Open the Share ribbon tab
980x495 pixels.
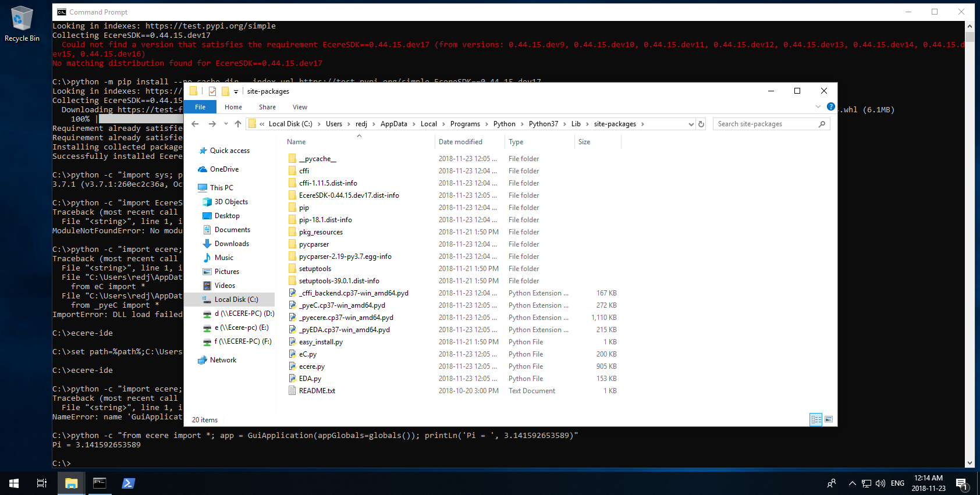tap(267, 107)
